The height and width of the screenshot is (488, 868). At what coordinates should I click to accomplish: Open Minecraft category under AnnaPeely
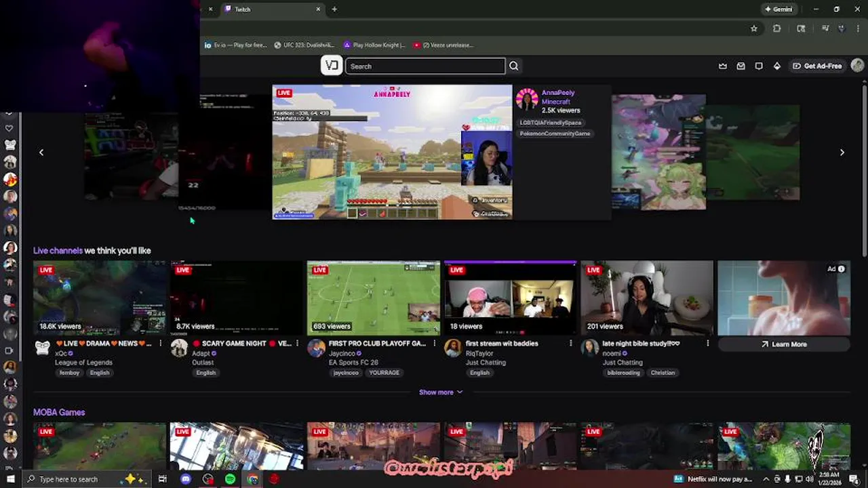pos(555,102)
